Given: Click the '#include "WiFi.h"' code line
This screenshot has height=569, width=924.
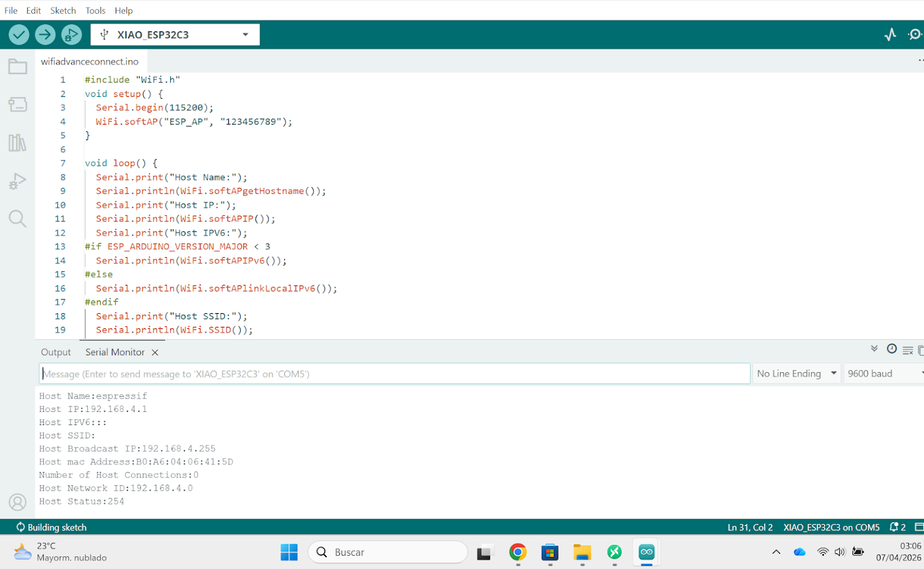Looking at the screenshot, I should [x=132, y=79].
